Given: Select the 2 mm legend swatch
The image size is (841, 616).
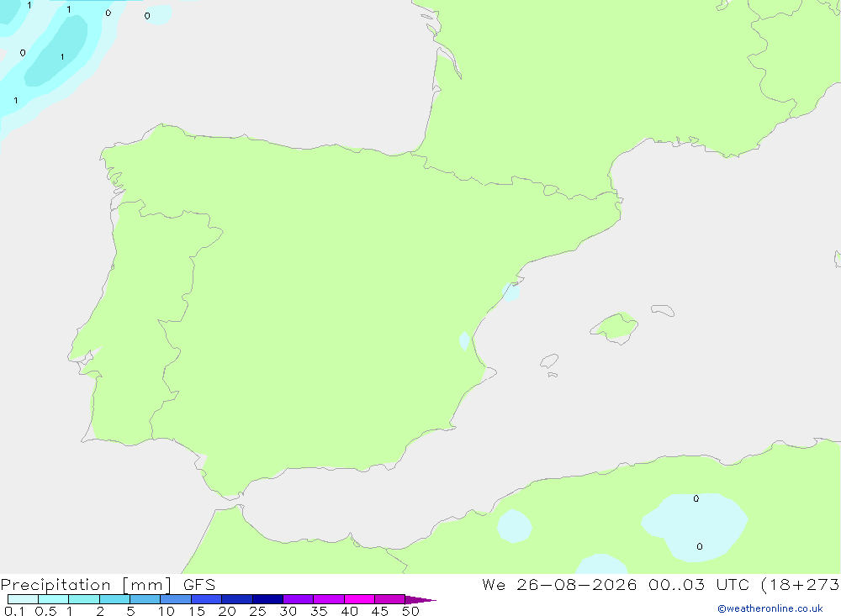Looking at the screenshot, I should click(114, 599).
